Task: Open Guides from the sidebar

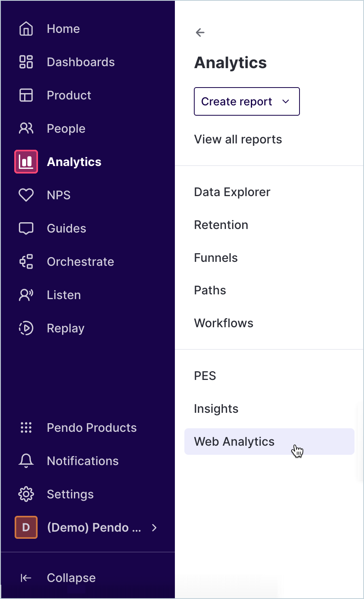Action: [x=66, y=229]
